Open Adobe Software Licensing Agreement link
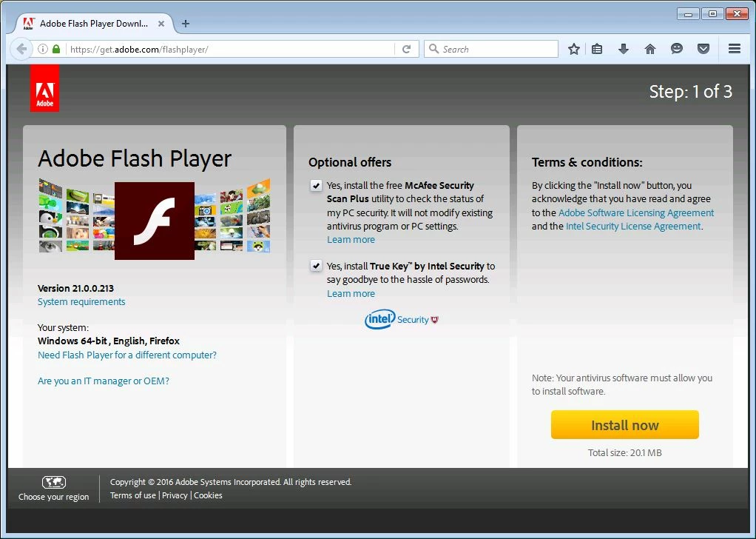756x539 pixels. (636, 212)
